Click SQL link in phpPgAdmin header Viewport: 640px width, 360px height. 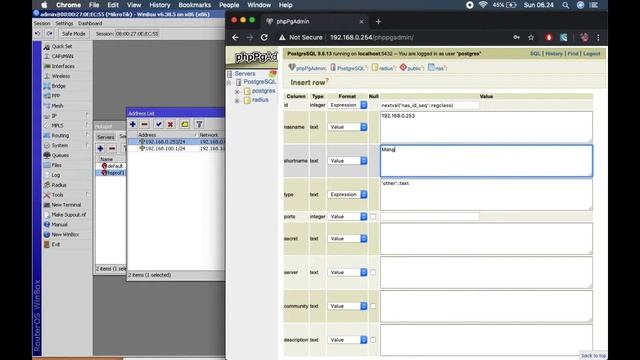pyautogui.click(x=535, y=53)
